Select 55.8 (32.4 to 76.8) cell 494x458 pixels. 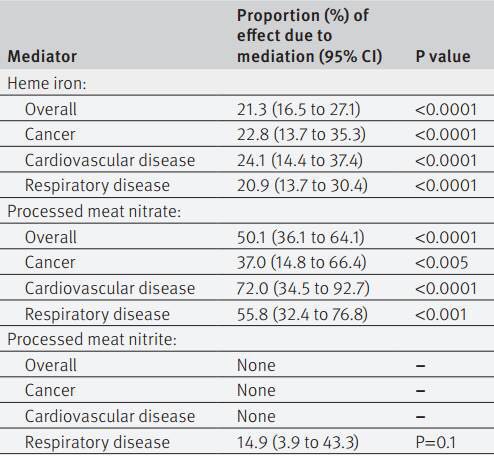tap(302, 314)
